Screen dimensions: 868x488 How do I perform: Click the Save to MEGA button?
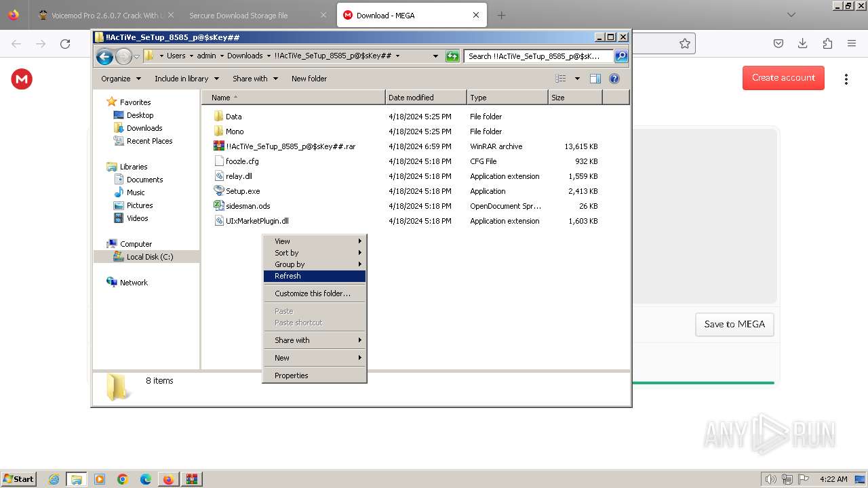click(734, 324)
